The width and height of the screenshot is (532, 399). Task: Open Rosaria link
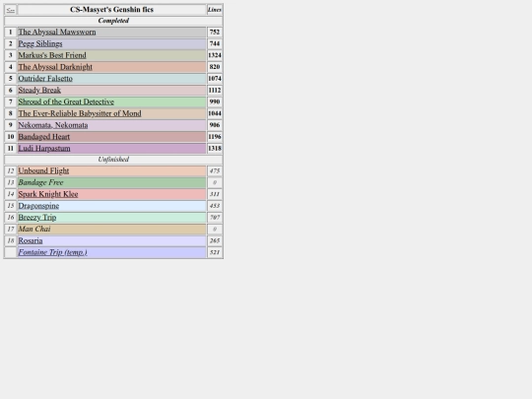31,240
